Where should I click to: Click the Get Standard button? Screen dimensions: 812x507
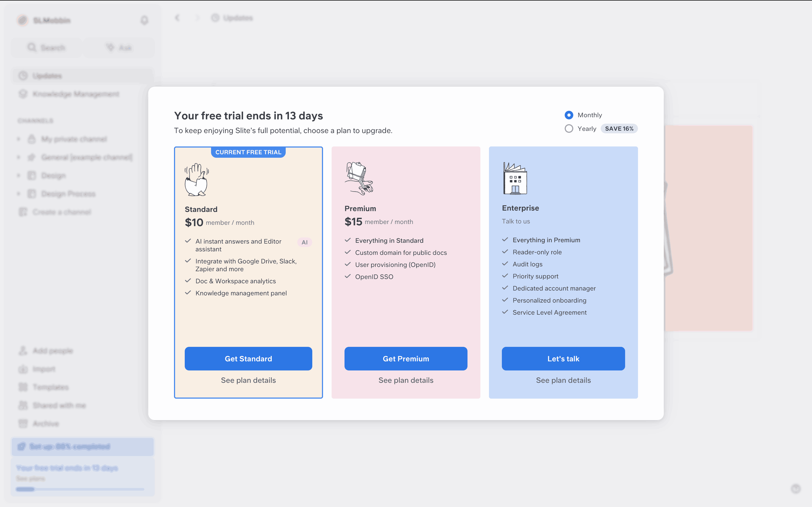(x=248, y=358)
